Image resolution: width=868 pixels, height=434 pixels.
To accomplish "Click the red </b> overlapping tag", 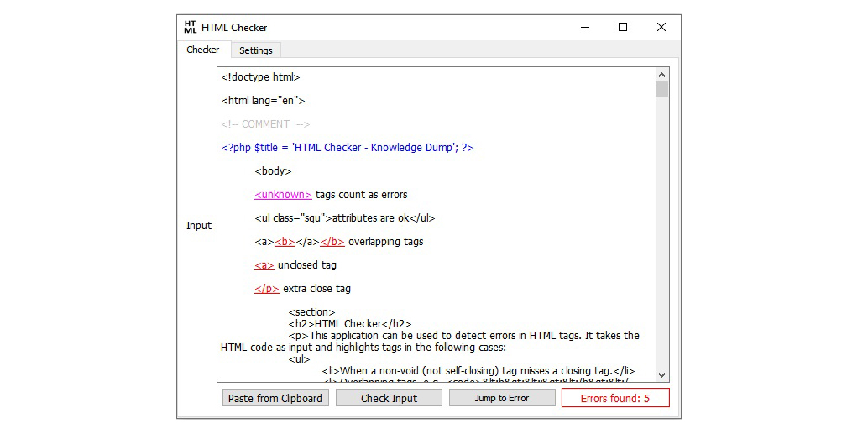I will 332,242.
